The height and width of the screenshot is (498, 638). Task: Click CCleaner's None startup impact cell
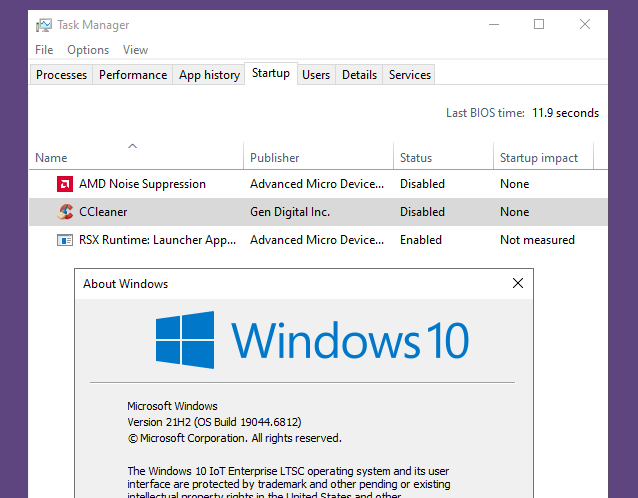click(515, 212)
